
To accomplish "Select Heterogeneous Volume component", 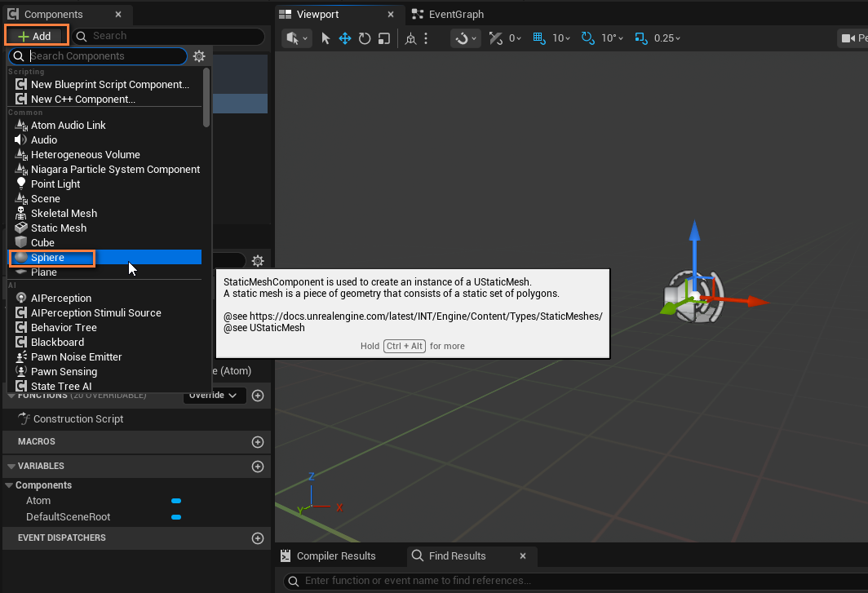I will tap(104, 154).
